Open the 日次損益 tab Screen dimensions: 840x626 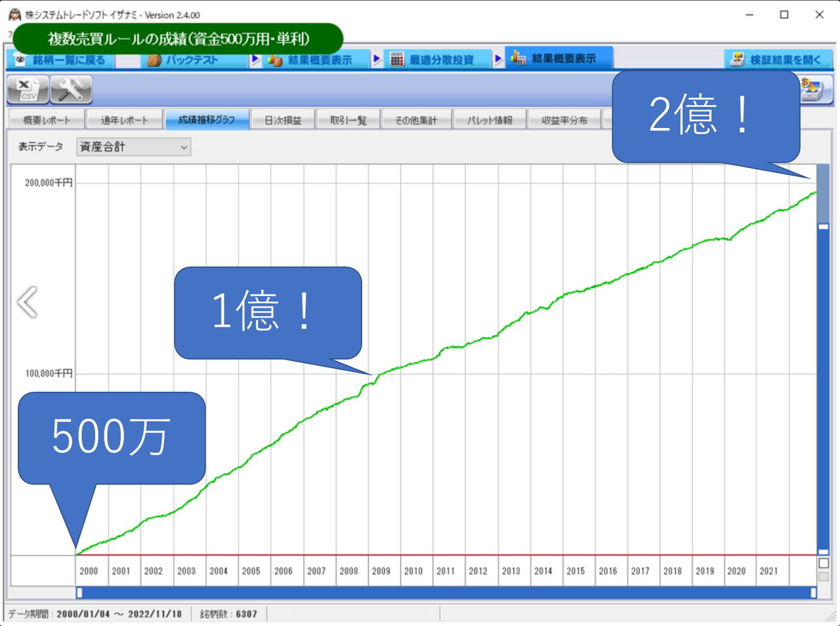283,120
